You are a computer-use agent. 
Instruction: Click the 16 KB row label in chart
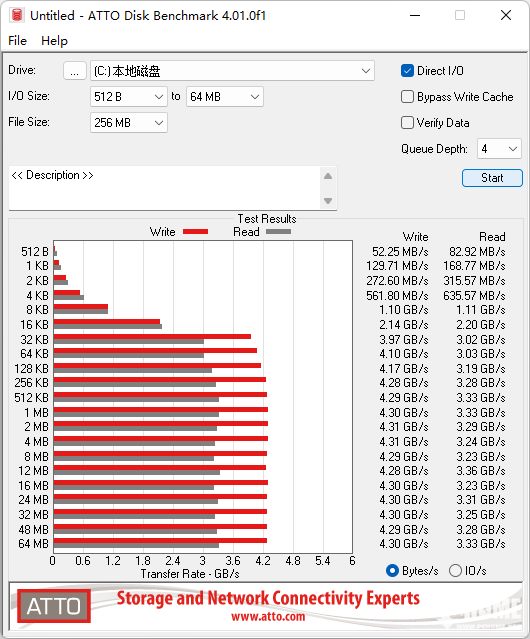(x=34, y=325)
